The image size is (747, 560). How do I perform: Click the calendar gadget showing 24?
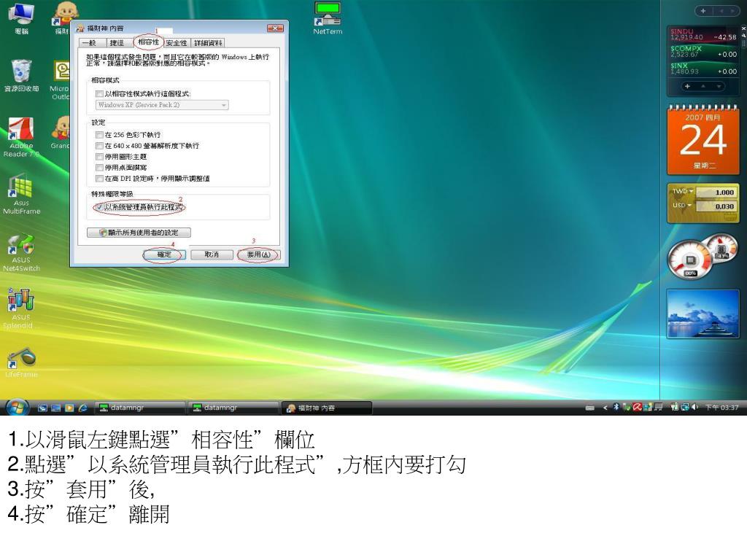[703, 140]
